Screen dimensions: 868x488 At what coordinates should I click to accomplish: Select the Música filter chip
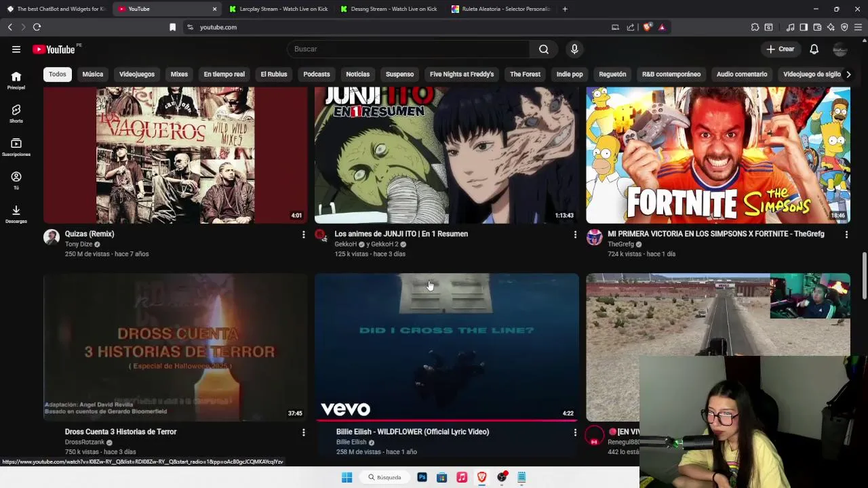[x=93, y=74]
